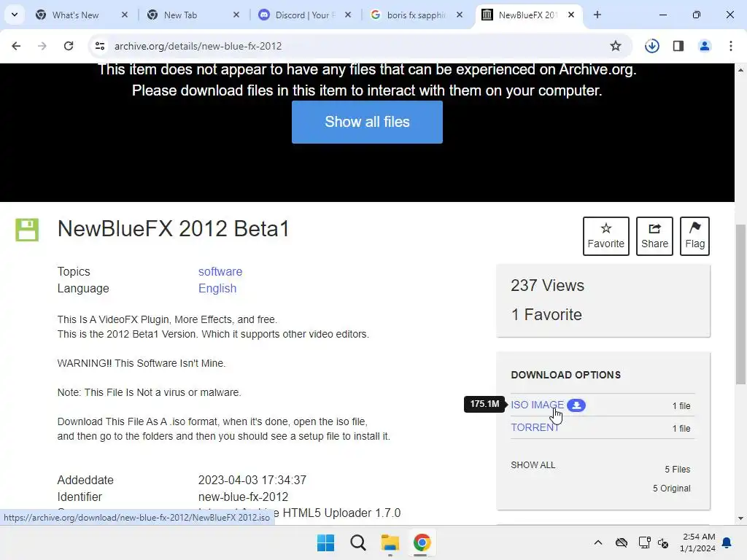This screenshot has height=560, width=747.
Task: Add item to favorites with Favorite button
Action: tap(606, 236)
